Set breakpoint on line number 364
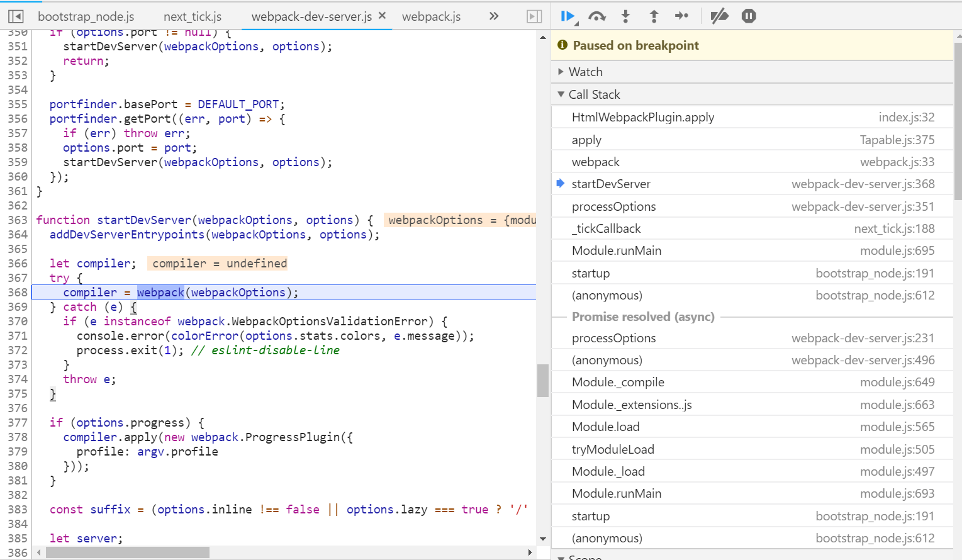The image size is (962, 560). pyautogui.click(x=18, y=234)
